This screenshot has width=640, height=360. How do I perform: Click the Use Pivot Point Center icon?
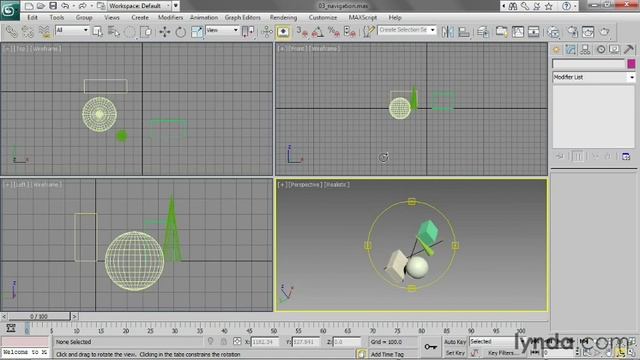click(247, 31)
